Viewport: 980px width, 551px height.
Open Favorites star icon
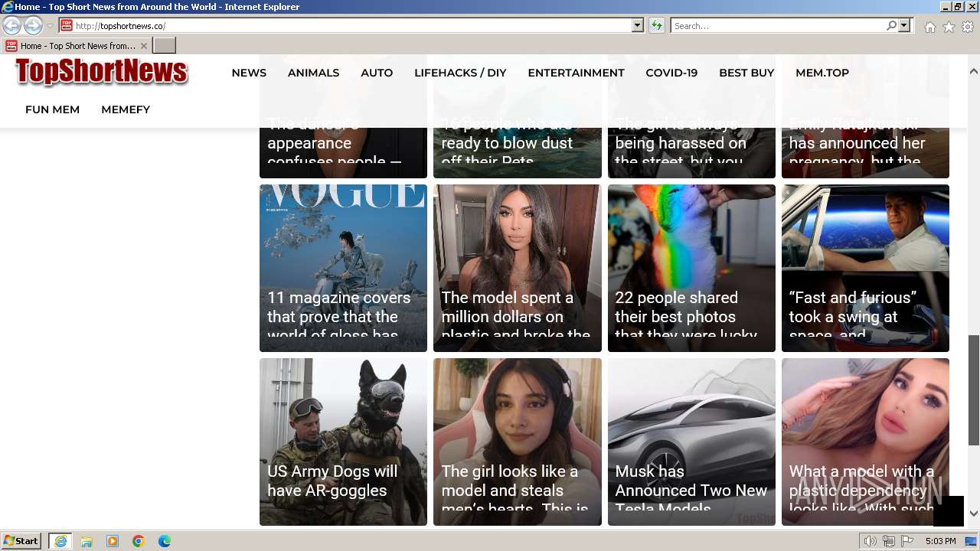click(949, 27)
